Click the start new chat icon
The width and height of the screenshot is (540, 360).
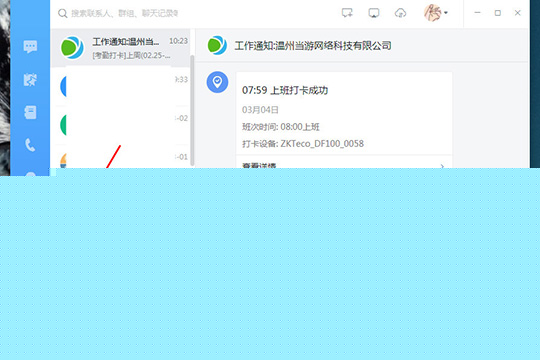tap(347, 13)
